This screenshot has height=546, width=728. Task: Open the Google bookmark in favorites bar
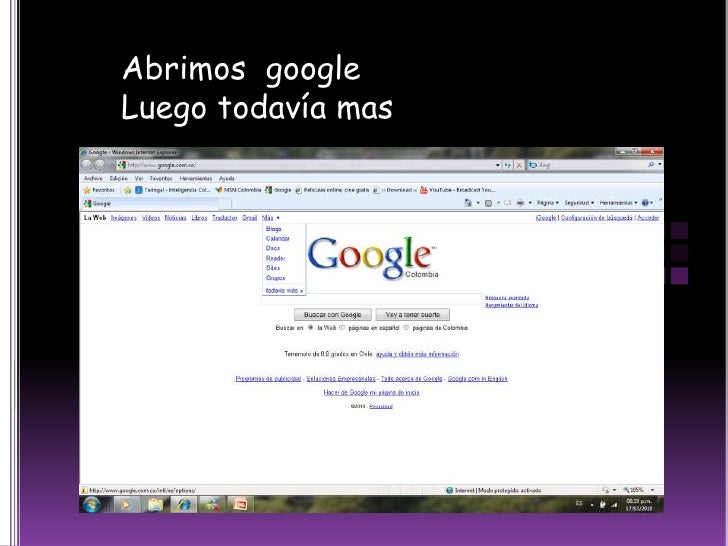278,190
